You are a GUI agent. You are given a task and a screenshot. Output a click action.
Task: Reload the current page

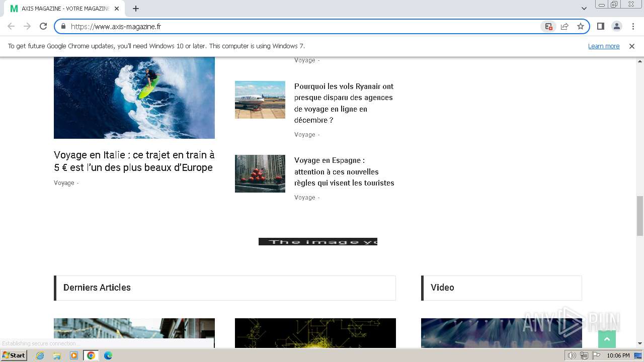(x=43, y=26)
